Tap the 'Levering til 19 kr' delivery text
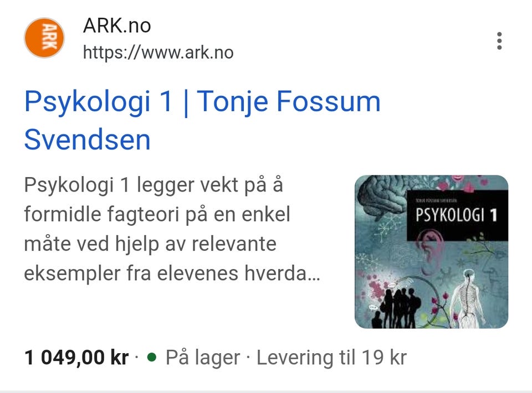532x393 pixels. (x=331, y=358)
